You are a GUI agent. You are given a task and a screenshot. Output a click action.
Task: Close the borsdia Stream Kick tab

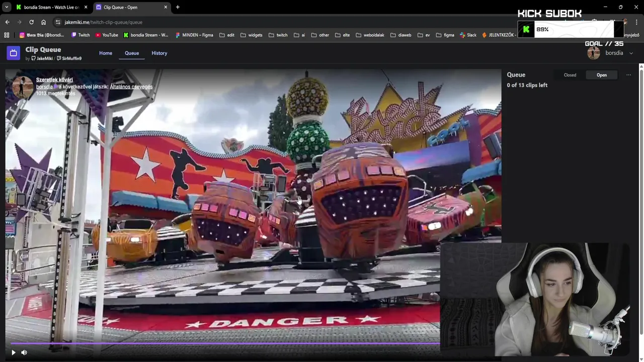point(86,7)
